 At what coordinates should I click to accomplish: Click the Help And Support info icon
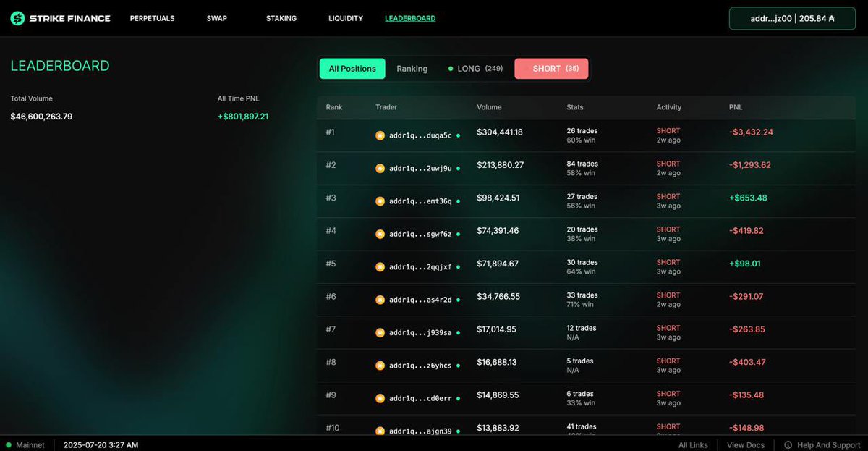click(x=788, y=445)
